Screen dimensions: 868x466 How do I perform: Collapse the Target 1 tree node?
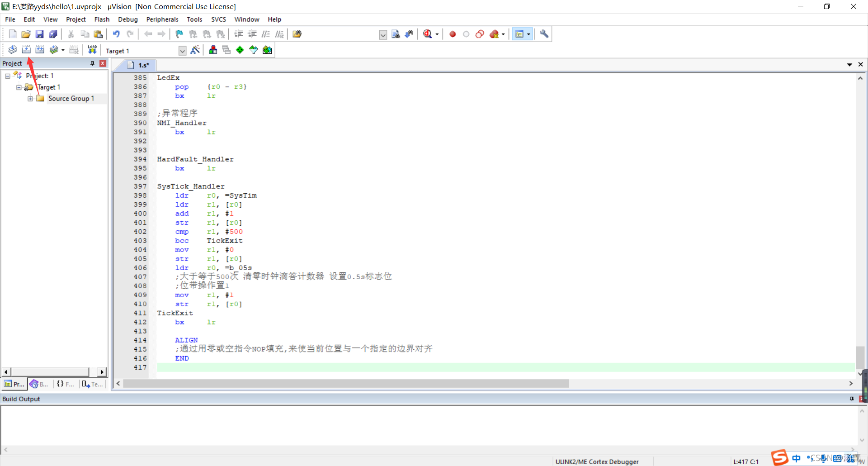[19, 87]
